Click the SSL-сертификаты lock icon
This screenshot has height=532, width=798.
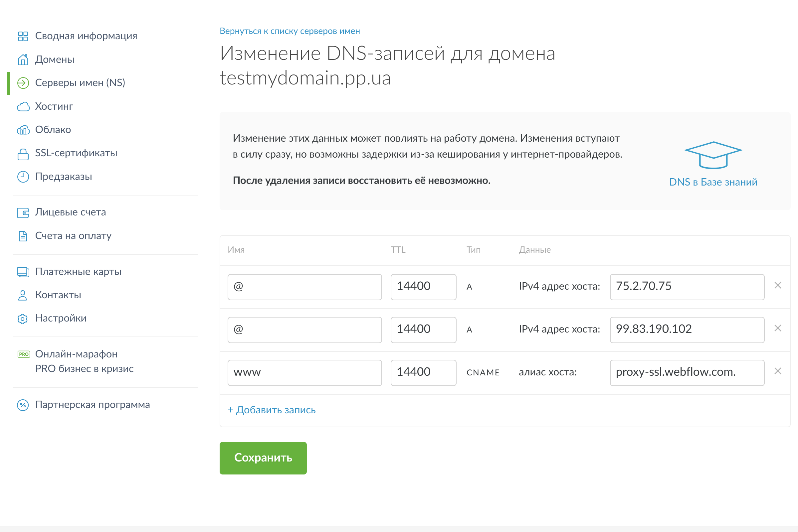(23, 154)
